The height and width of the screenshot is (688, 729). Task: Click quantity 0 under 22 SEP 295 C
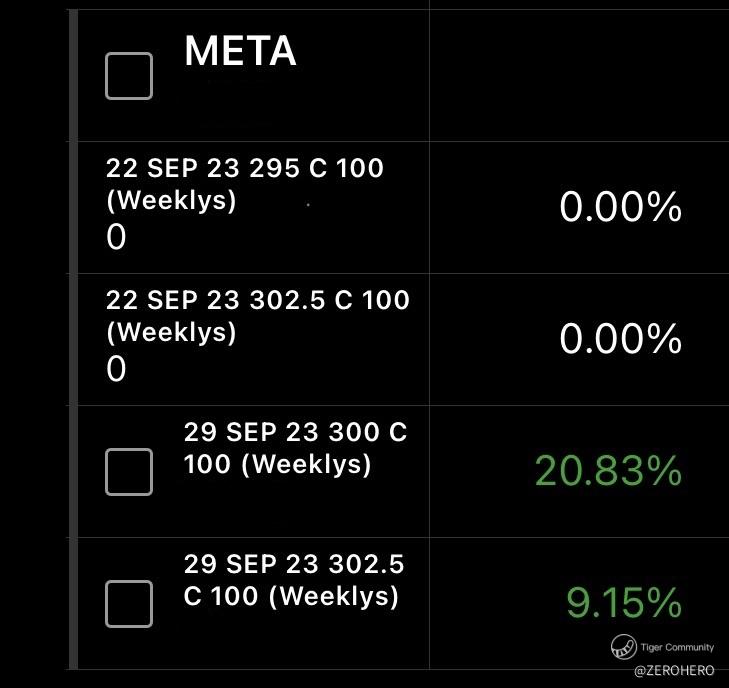(117, 238)
